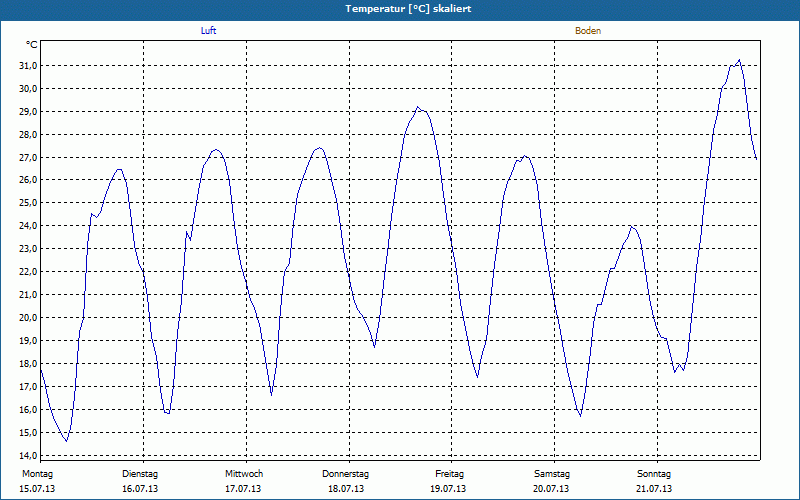The width and height of the screenshot is (800, 500).
Task: Click the 'Luft' legend label
Action: click(x=208, y=31)
